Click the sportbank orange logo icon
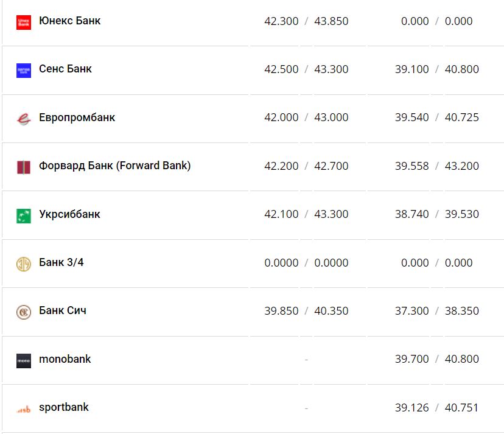This screenshot has width=504, height=434. point(24,408)
